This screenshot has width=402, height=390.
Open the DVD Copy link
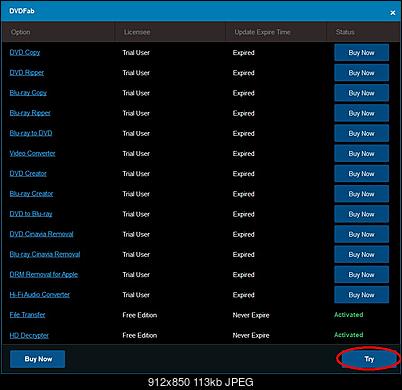point(25,53)
